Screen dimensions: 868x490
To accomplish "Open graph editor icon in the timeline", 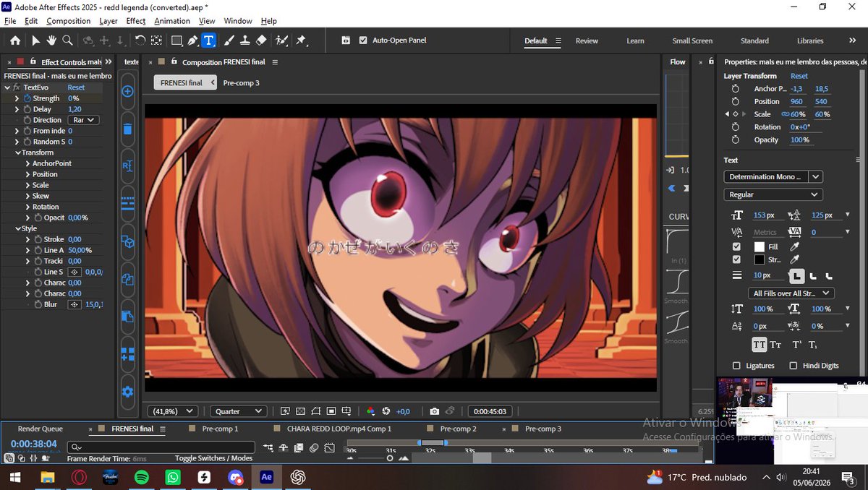I will click(x=330, y=448).
